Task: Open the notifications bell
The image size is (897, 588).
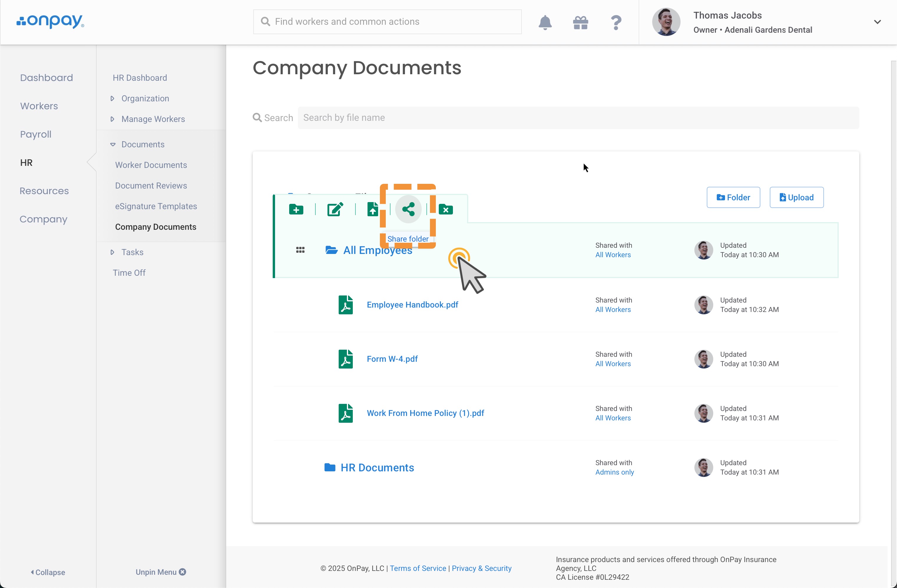Action: (x=545, y=23)
